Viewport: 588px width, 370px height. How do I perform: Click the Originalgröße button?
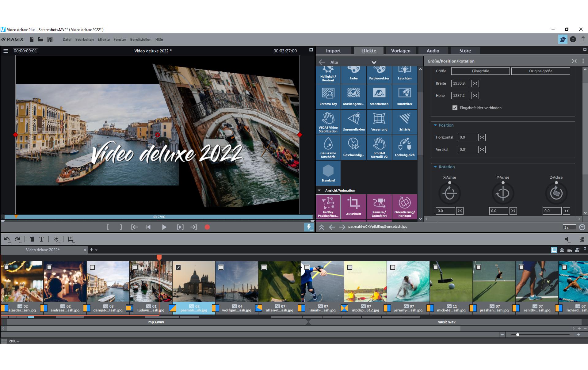(x=540, y=71)
